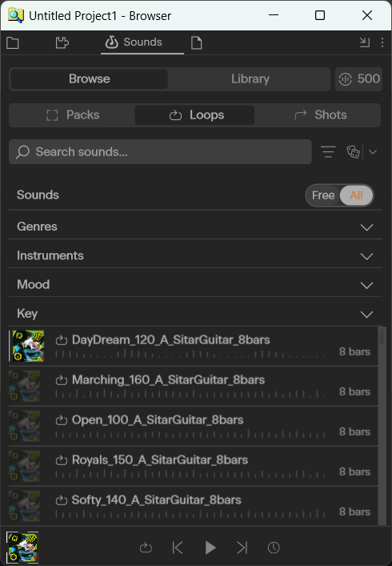The width and height of the screenshot is (392, 566).
Task: Click the current pack artwork in player bar
Action: (22, 548)
